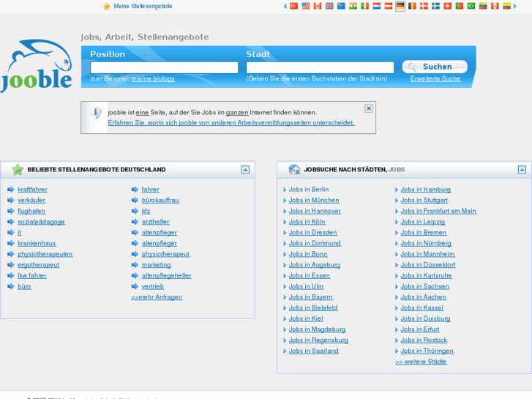
Task: Focus the Stadt text field
Action: coord(320,67)
